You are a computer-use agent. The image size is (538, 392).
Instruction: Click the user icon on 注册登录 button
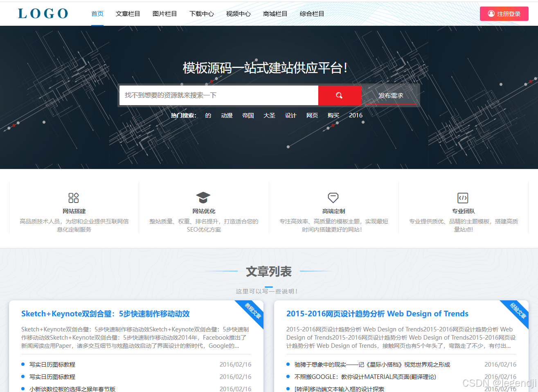pos(491,14)
